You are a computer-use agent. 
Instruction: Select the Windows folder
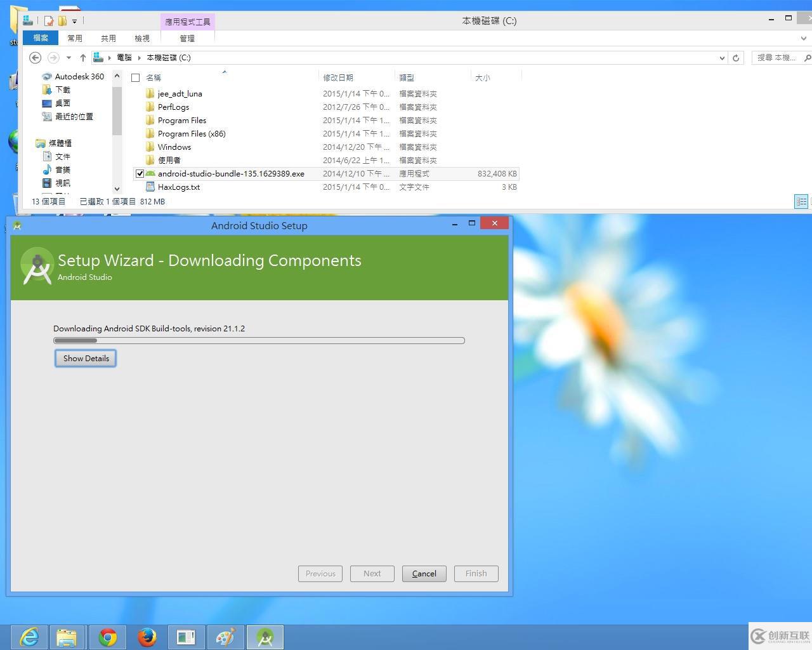pyautogui.click(x=174, y=147)
